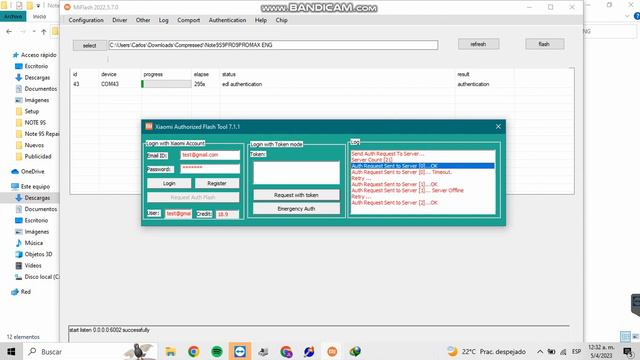640x360 pixels.
Task: Show hidden system tray icons
Action: pyautogui.click(x=540, y=351)
